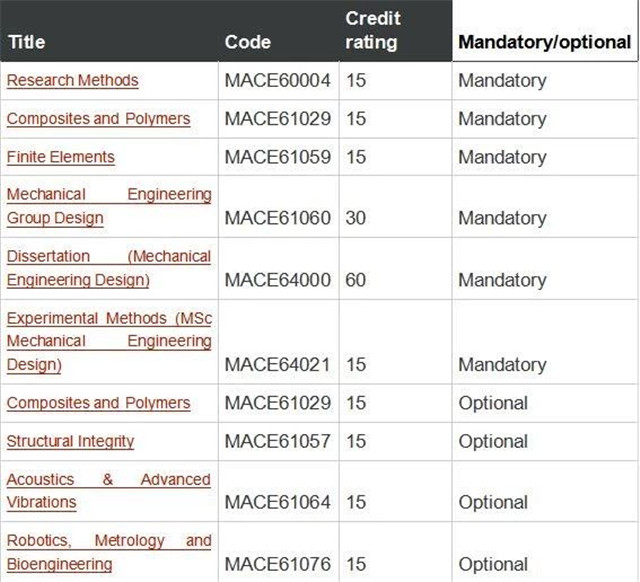This screenshot has width=640, height=582.
Task: Select the MACE60004 code cell
Action: 278,80
